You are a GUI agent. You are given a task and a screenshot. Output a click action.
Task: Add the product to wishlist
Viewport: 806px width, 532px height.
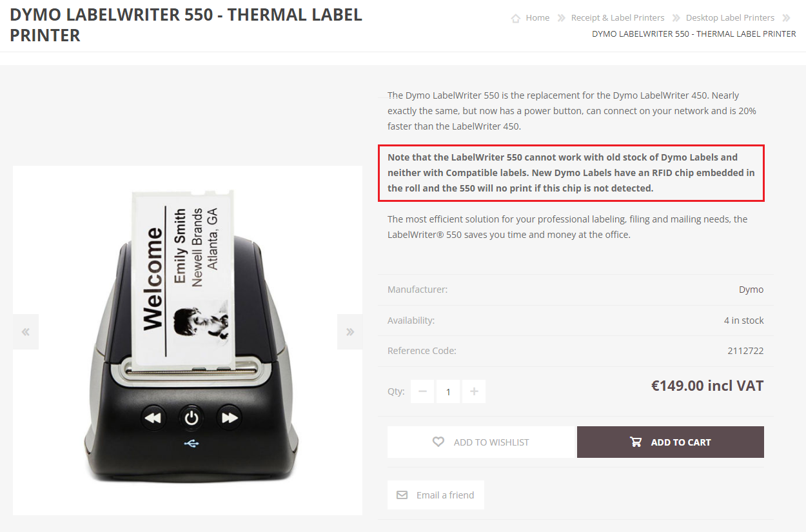coord(481,442)
